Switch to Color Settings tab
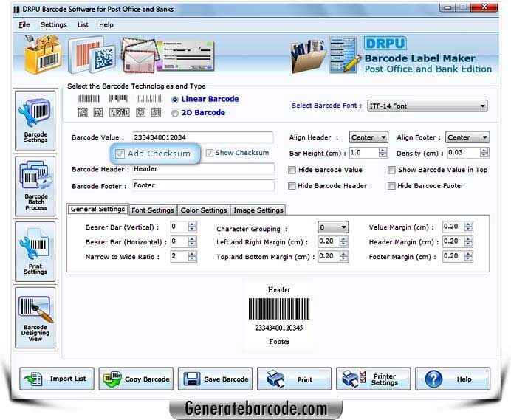Screen dimensions: 511x420 point(204,210)
